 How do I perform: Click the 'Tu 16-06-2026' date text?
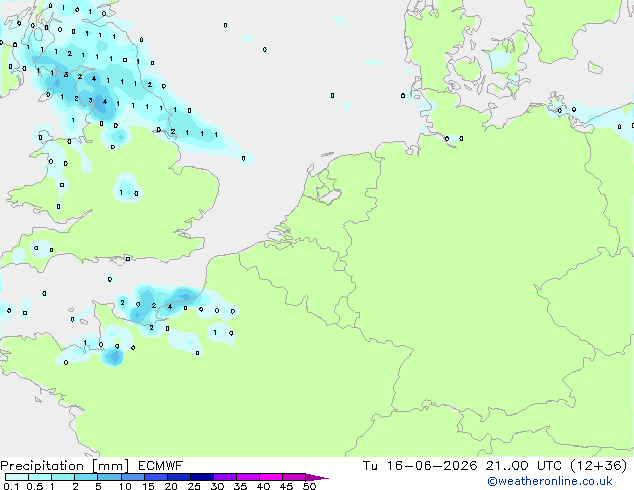coord(420,466)
